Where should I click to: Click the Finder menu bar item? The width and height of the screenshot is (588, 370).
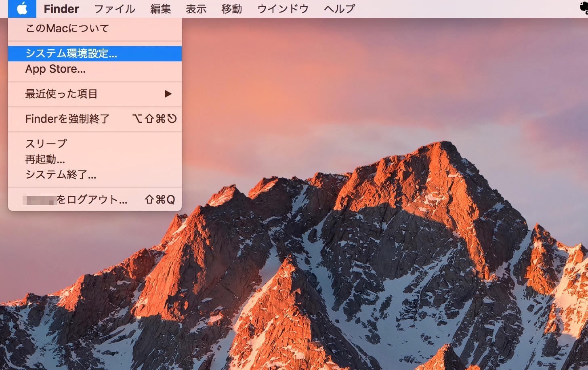pyautogui.click(x=61, y=8)
